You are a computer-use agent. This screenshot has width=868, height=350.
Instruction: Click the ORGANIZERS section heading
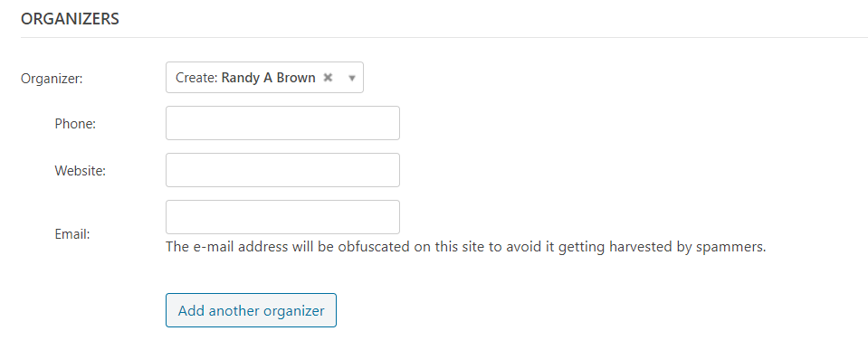pos(70,19)
